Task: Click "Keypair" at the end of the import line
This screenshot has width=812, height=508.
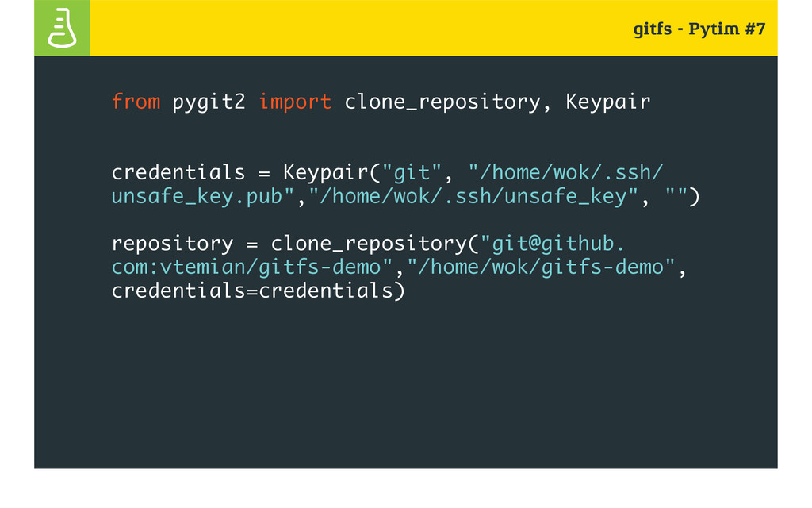Action: coord(607,102)
